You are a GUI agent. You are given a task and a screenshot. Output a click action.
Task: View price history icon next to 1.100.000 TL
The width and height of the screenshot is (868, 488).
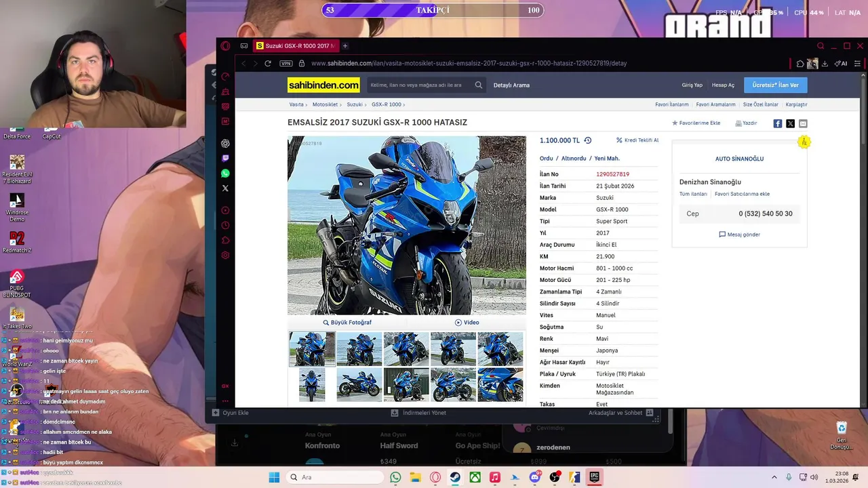tap(588, 140)
